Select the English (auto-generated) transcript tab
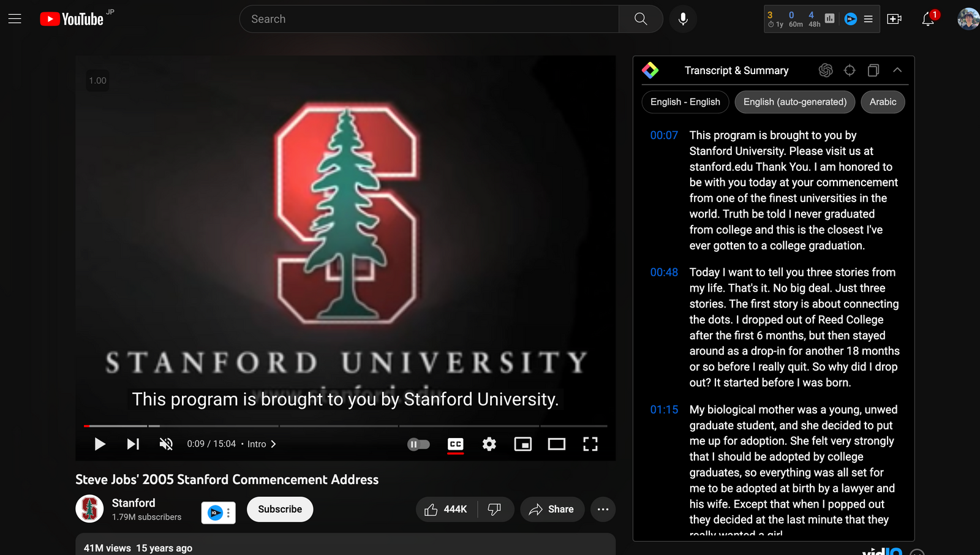 click(795, 102)
